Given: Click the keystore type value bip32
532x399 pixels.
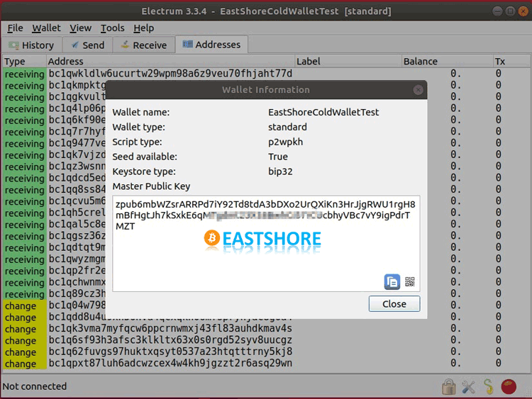Looking at the screenshot, I should click(280, 172).
